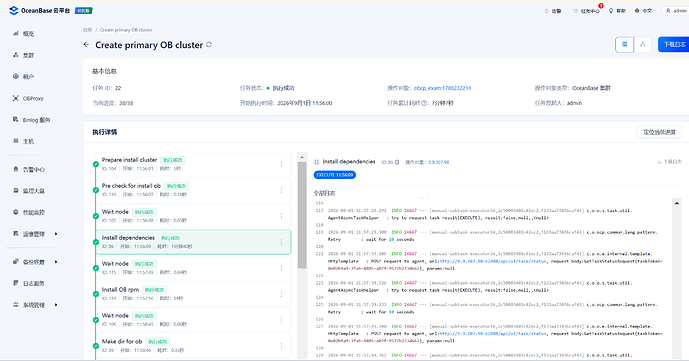Open more options for Wait node ID 105

[281, 216]
